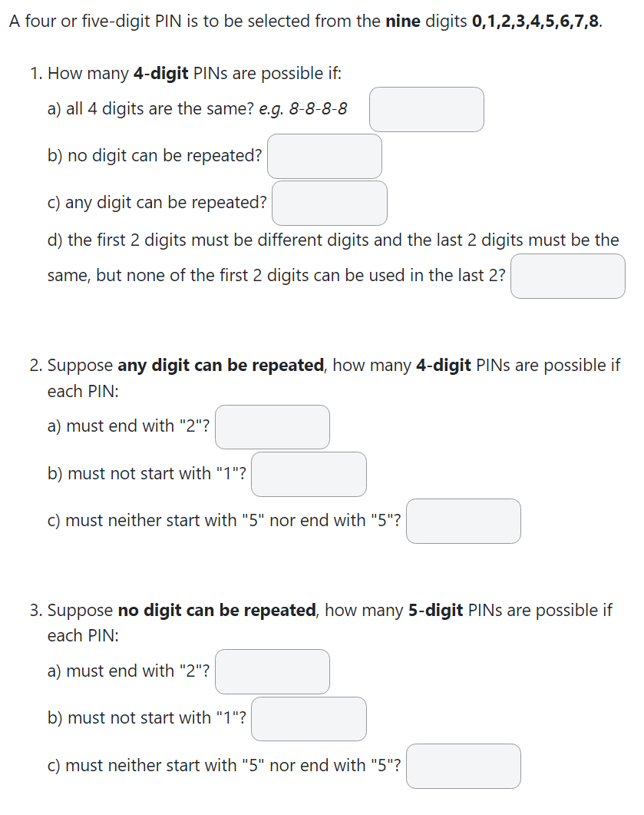Viewport: 644px width, 815px height.
Task: Click the field after 'no digit can be repeated?'
Action: [324, 156]
